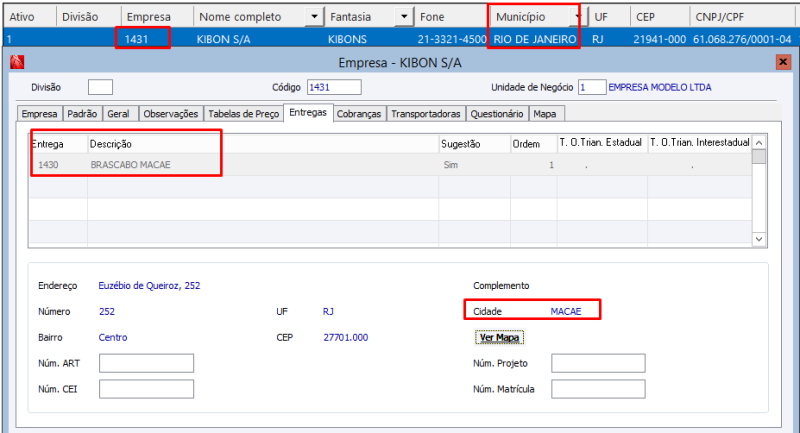Open the Nome completo column dropdown
The image size is (800, 433).
(314, 17)
